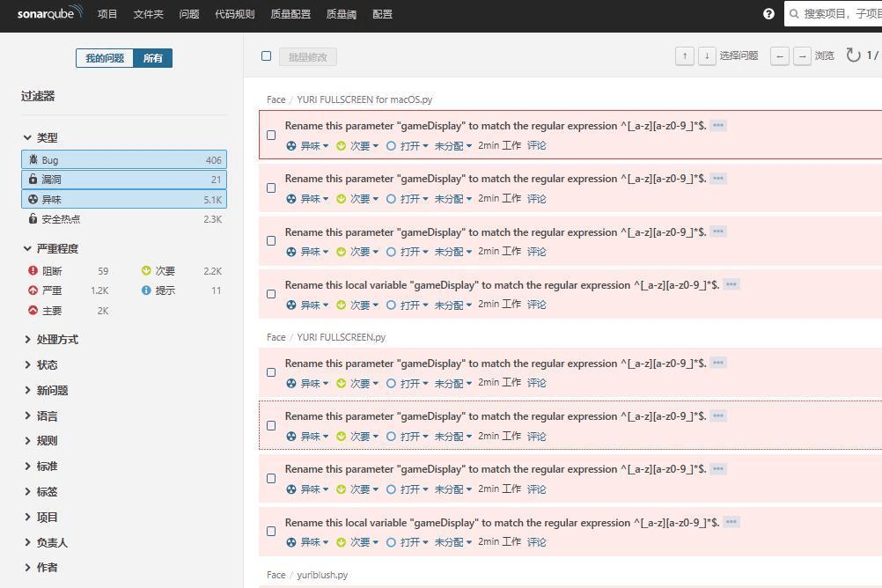Expand the 语言 filter section
Screen dimensions: 882x588
click(40, 415)
